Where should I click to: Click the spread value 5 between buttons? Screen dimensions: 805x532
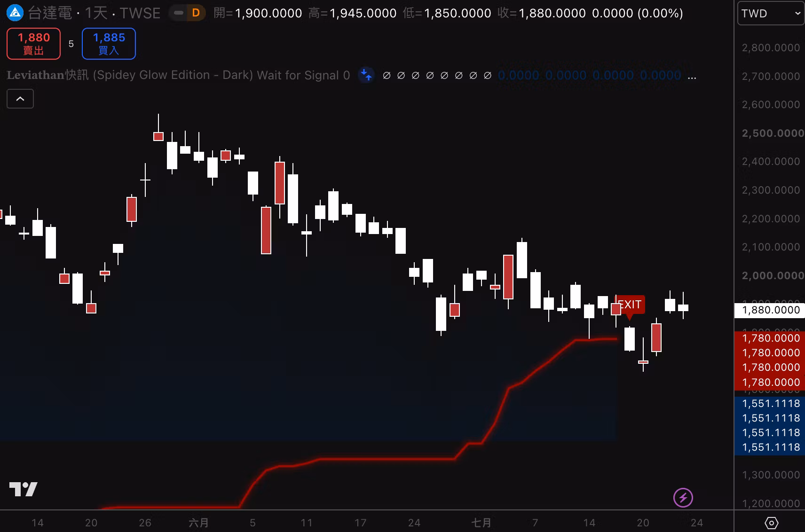pyautogui.click(x=71, y=44)
